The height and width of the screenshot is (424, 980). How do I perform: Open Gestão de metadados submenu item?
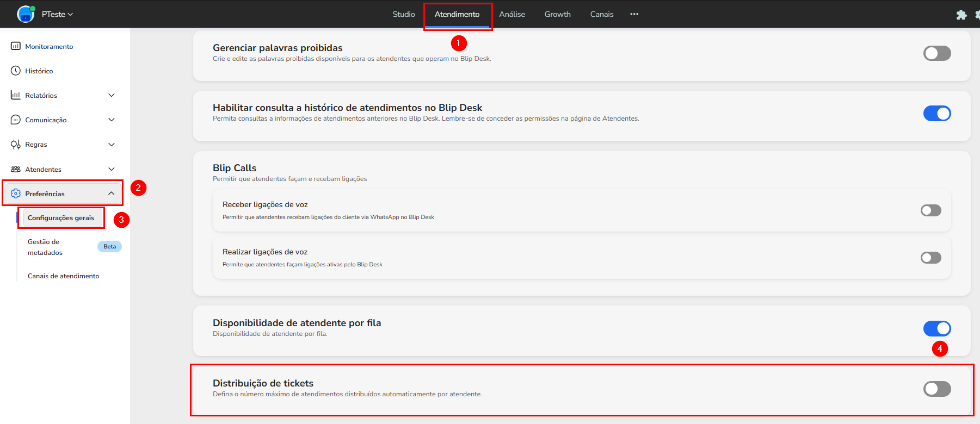pyautogui.click(x=45, y=247)
